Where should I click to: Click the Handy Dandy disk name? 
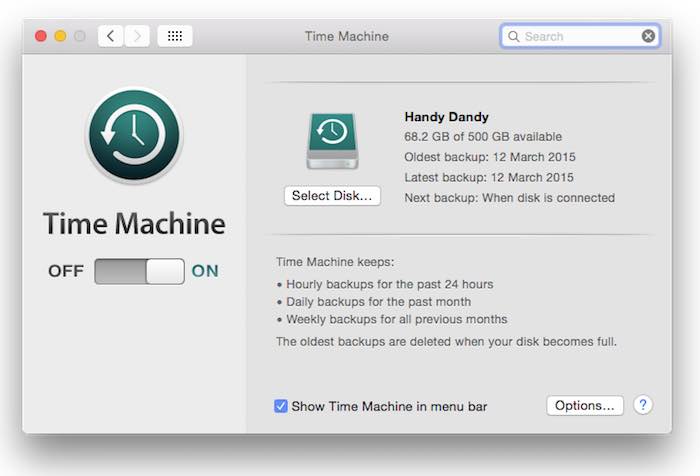coord(446,117)
